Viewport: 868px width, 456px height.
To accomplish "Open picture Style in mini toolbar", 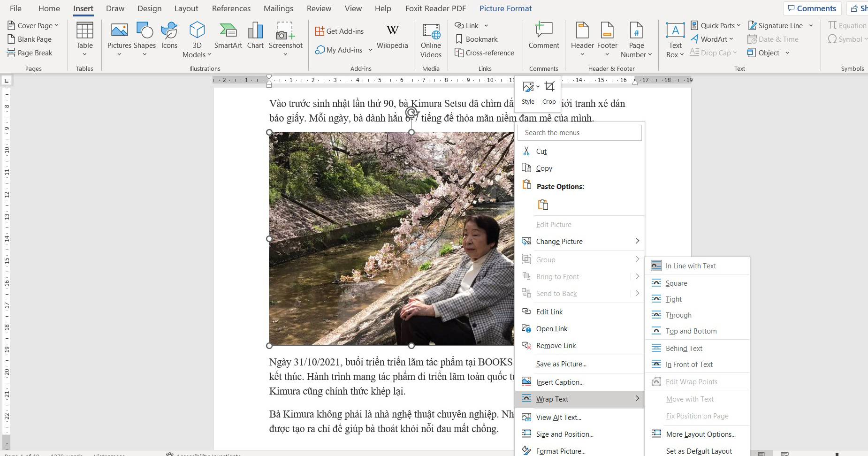I will click(528, 93).
